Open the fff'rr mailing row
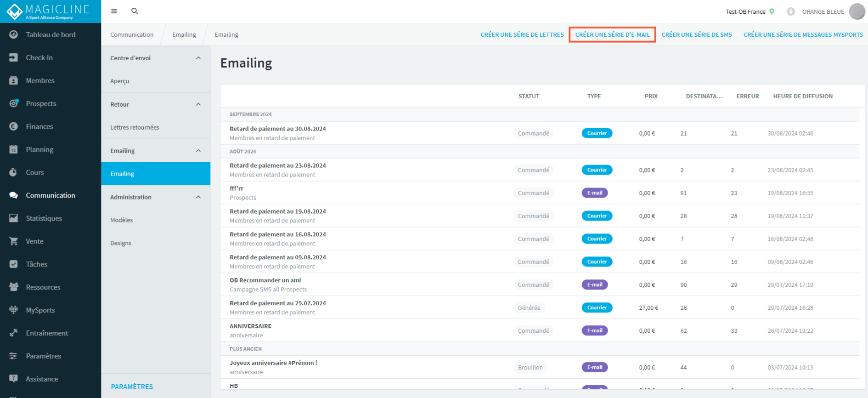868x398 pixels. [x=540, y=193]
